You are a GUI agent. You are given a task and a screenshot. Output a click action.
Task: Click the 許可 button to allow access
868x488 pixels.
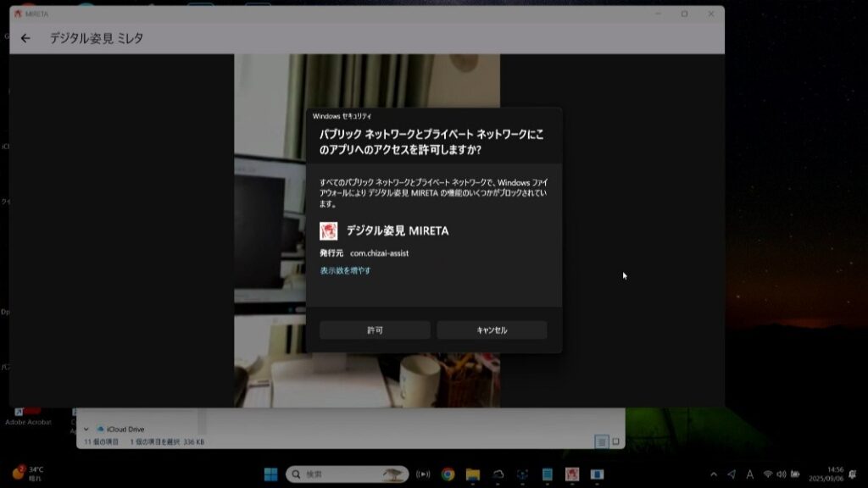click(375, 330)
